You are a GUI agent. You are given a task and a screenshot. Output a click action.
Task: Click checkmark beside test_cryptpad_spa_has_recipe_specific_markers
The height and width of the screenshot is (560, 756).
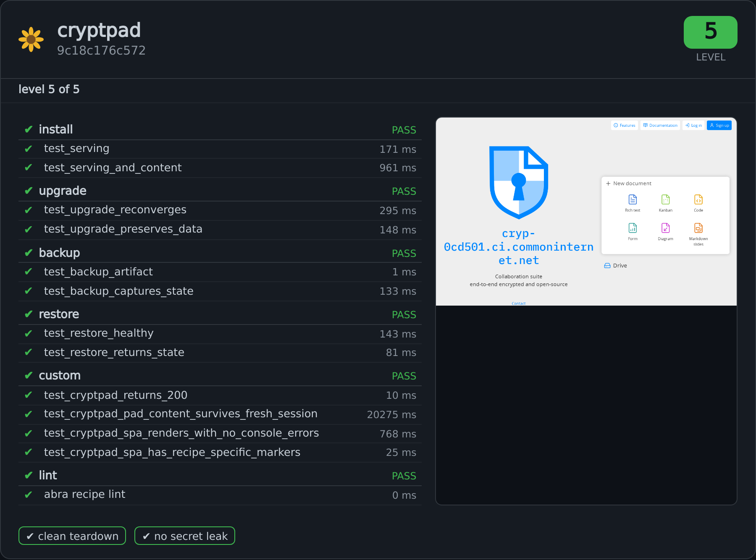click(29, 452)
